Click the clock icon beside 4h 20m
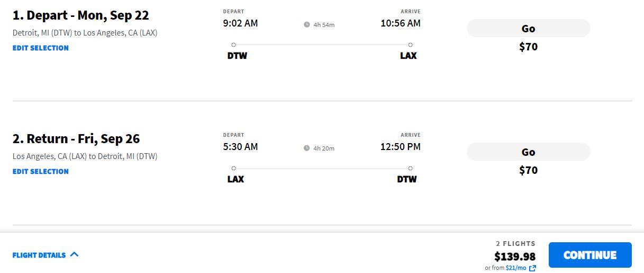This screenshot has height=273, width=644. [x=306, y=148]
